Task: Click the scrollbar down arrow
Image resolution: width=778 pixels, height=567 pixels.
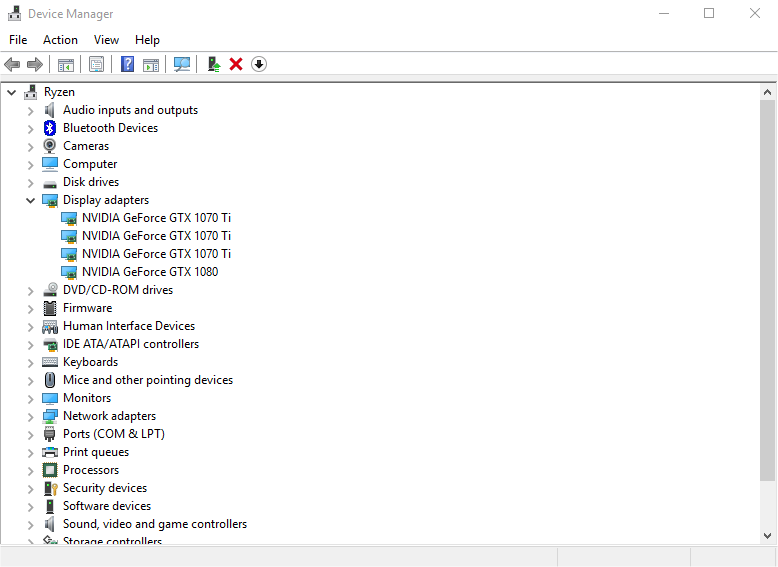Action: pos(767,536)
